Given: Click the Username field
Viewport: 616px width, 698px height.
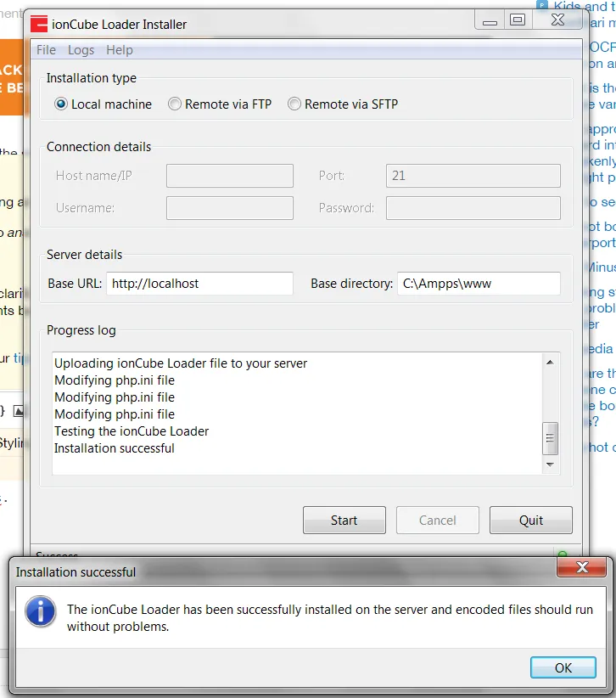Looking at the screenshot, I should 229,208.
